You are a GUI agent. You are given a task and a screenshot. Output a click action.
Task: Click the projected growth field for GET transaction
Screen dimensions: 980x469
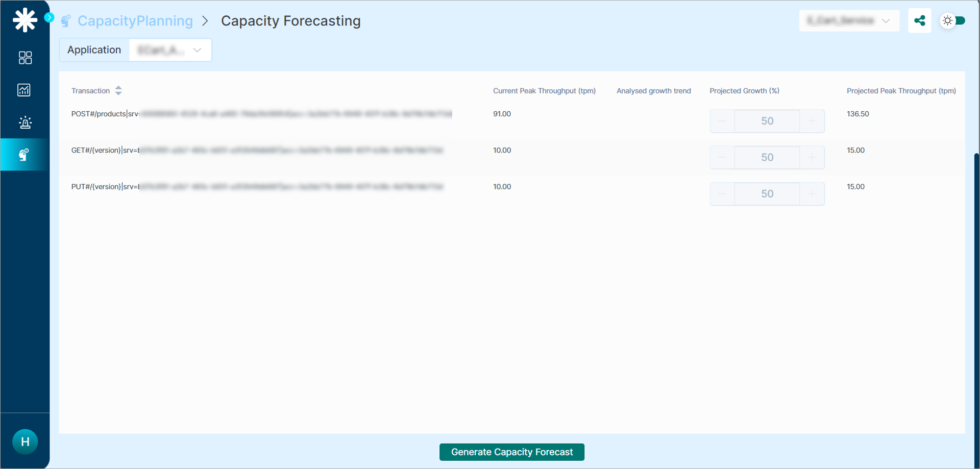click(x=767, y=157)
